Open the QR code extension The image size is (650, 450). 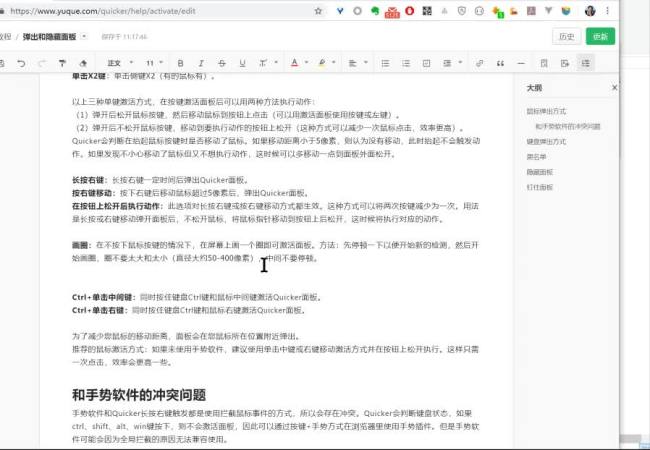[427, 11]
